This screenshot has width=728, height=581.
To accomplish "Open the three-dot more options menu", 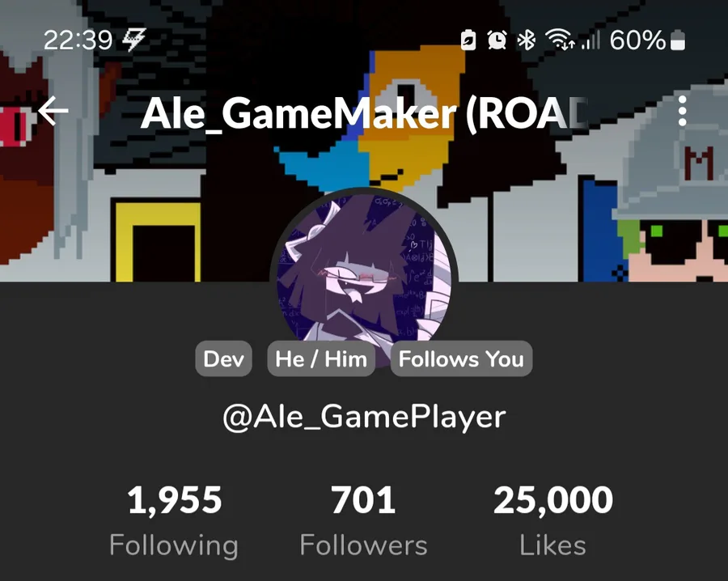I will tap(682, 111).
